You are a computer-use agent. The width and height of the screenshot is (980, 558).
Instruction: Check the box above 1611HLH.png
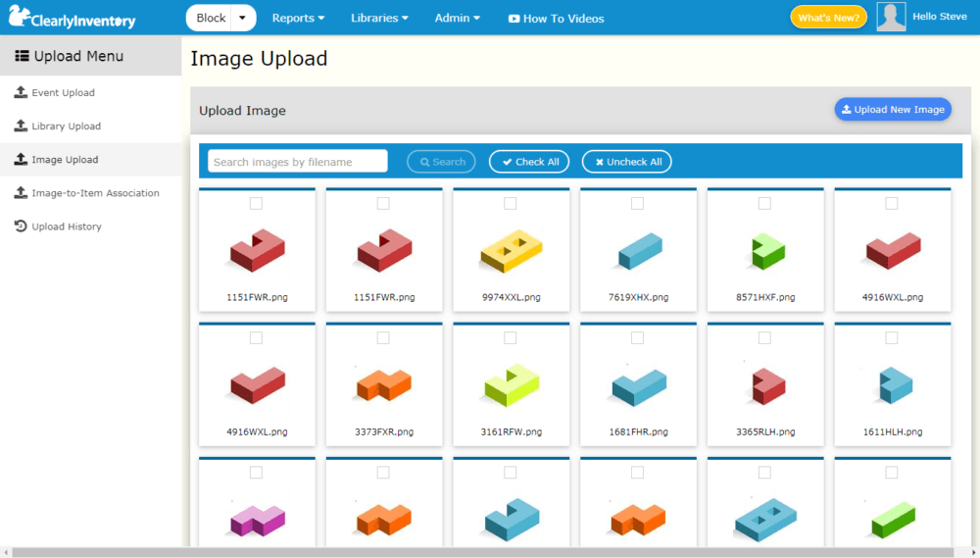point(891,337)
